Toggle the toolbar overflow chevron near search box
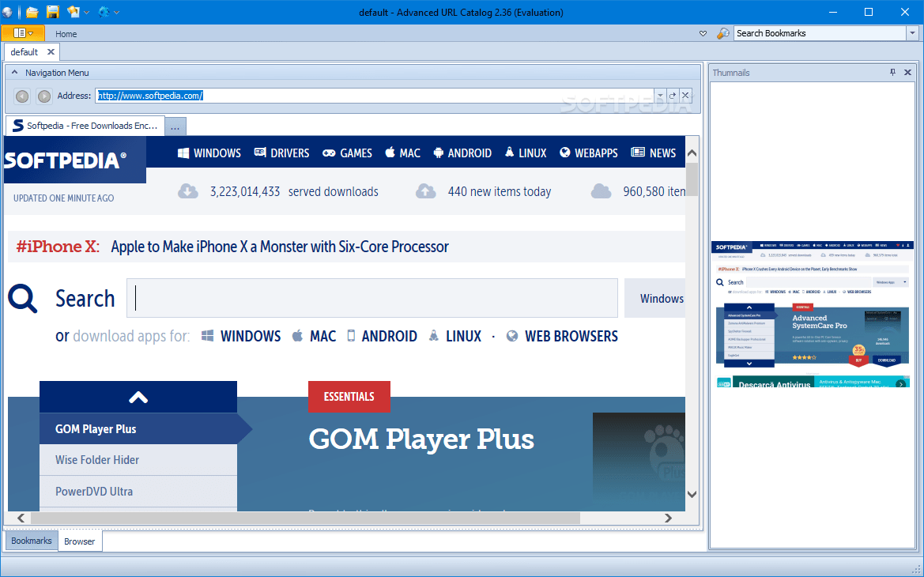This screenshot has width=924, height=577. pos(702,33)
